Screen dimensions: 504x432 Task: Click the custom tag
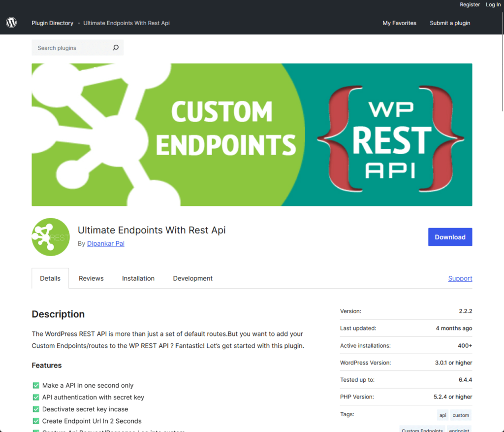click(x=461, y=415)
